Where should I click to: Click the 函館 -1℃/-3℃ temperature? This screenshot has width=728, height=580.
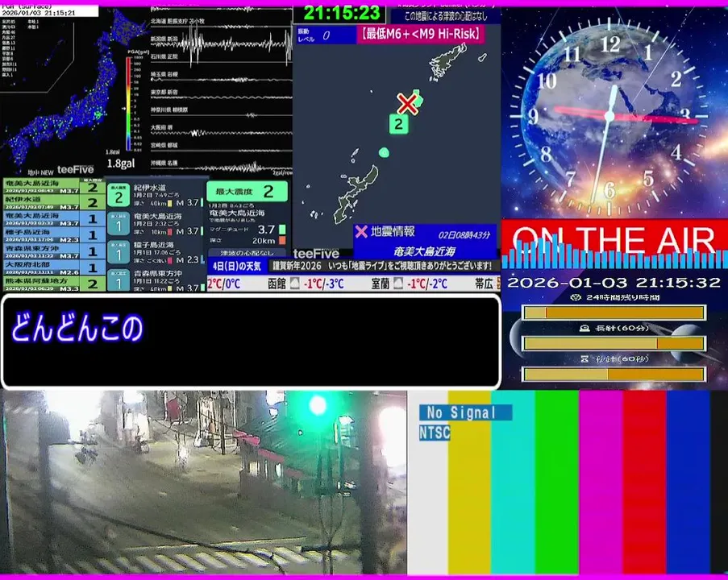323,284
